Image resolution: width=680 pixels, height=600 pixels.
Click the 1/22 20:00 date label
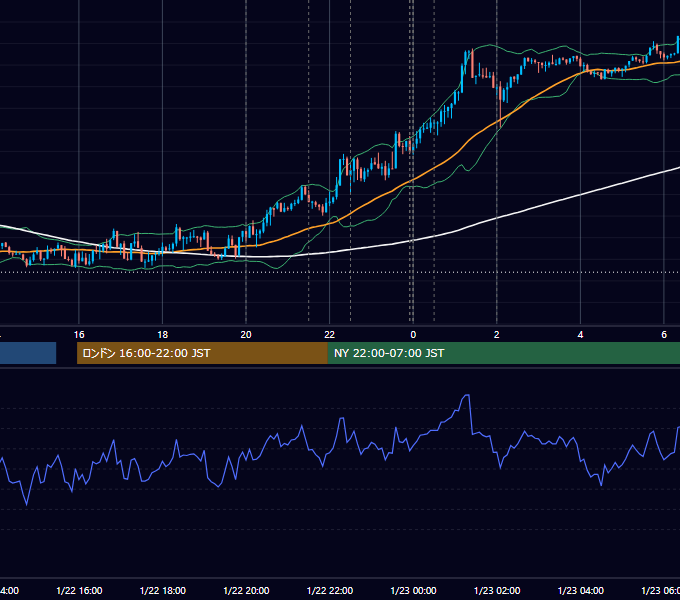click(x=246, y=590)
